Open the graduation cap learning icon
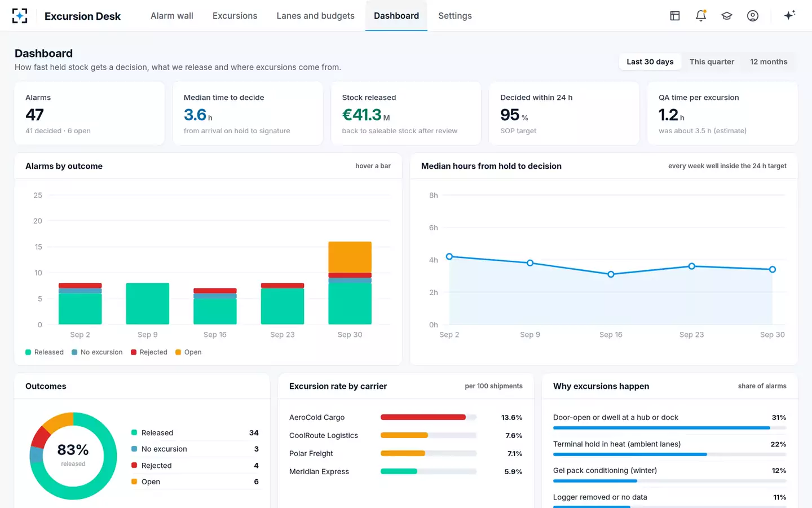The height and width of the screenshot is (508, 812). click(x=727, y=16)
